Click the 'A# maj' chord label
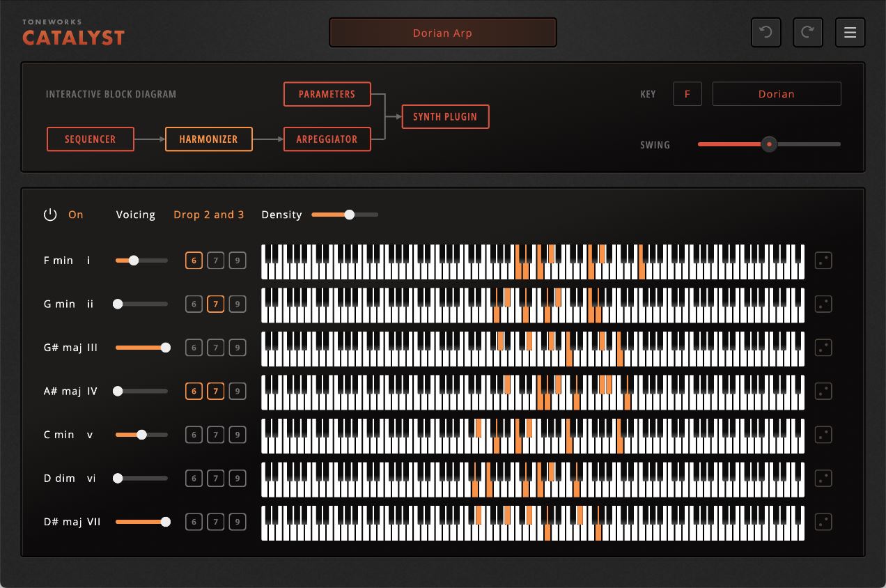 tap(63, 391)
